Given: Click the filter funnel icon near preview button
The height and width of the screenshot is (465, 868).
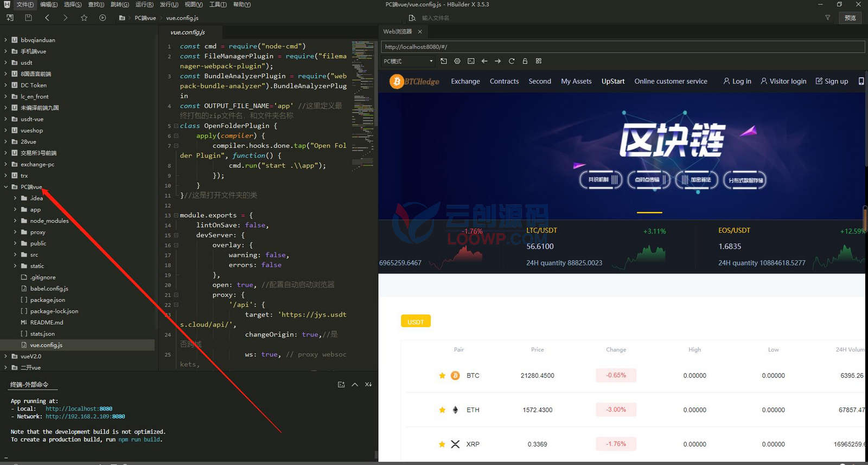Looking at the screenshot, I should [x=828, y=18].
